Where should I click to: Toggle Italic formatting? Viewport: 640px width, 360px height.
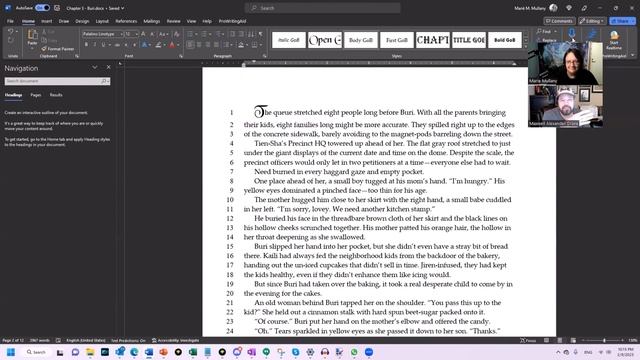(x=95, y=45)
